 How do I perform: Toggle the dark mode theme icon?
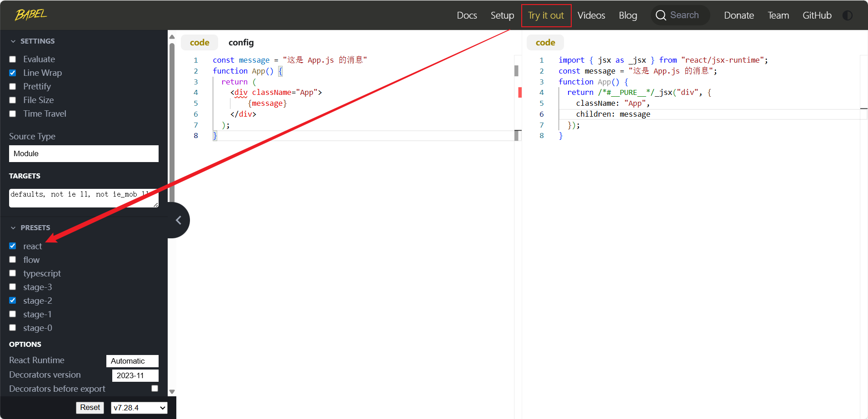tap(847, 15)
